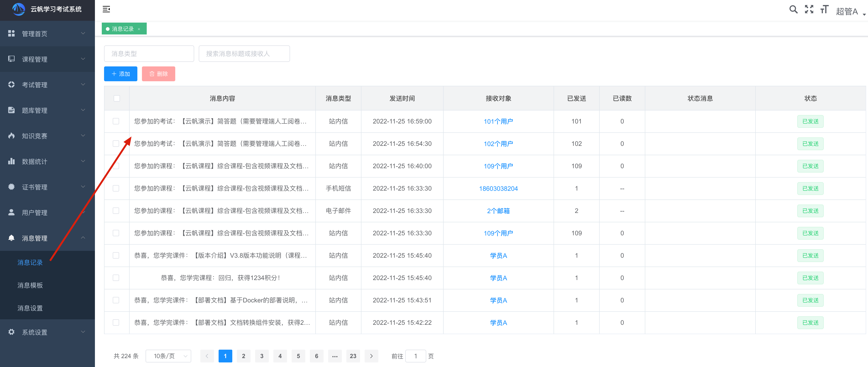This screenshot has height=367, width=868.
Task: Toggle the select-all checkbox in the table header
Action: tap(117, 98)
